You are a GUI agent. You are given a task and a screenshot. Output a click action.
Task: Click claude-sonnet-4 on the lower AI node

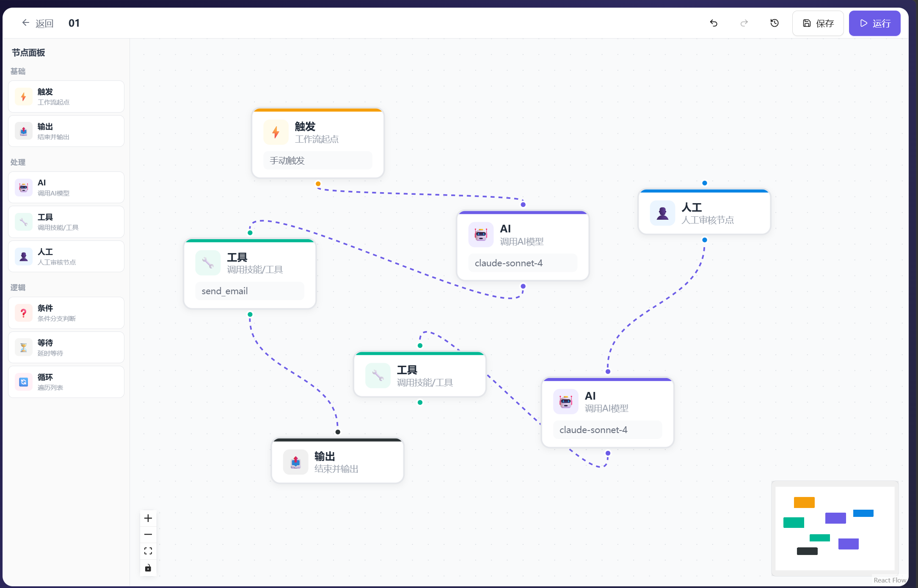click(607, 430)
